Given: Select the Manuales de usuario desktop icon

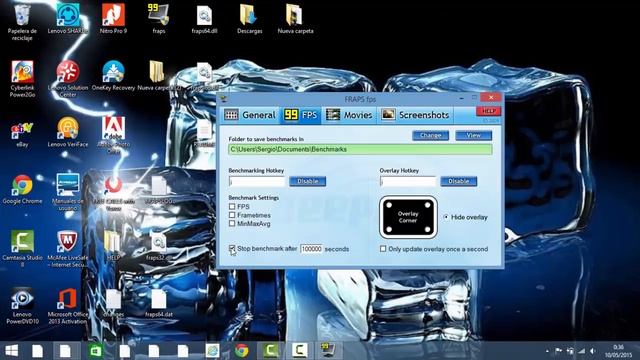Looking at the screenshot, I should 68,191.
